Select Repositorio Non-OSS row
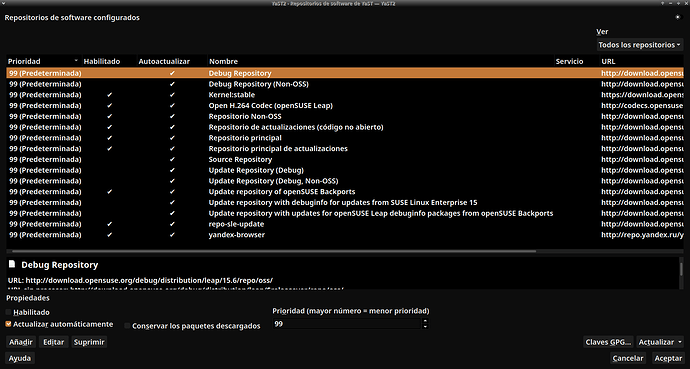The height and width of the screenshot is (369, 690). [x=345, y=116]
